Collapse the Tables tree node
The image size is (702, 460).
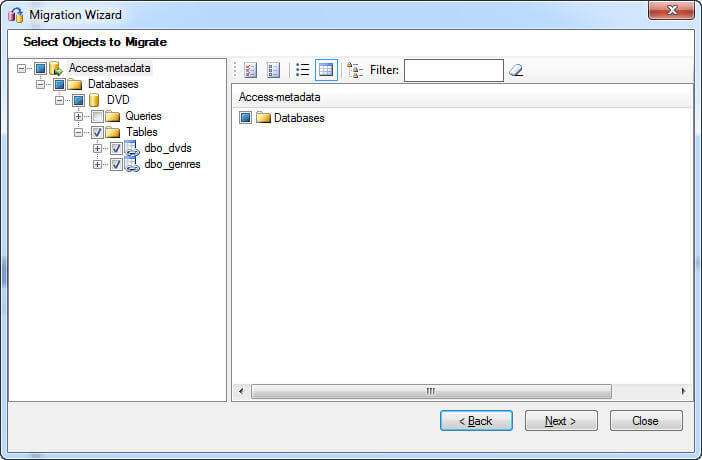click(78, 133)
